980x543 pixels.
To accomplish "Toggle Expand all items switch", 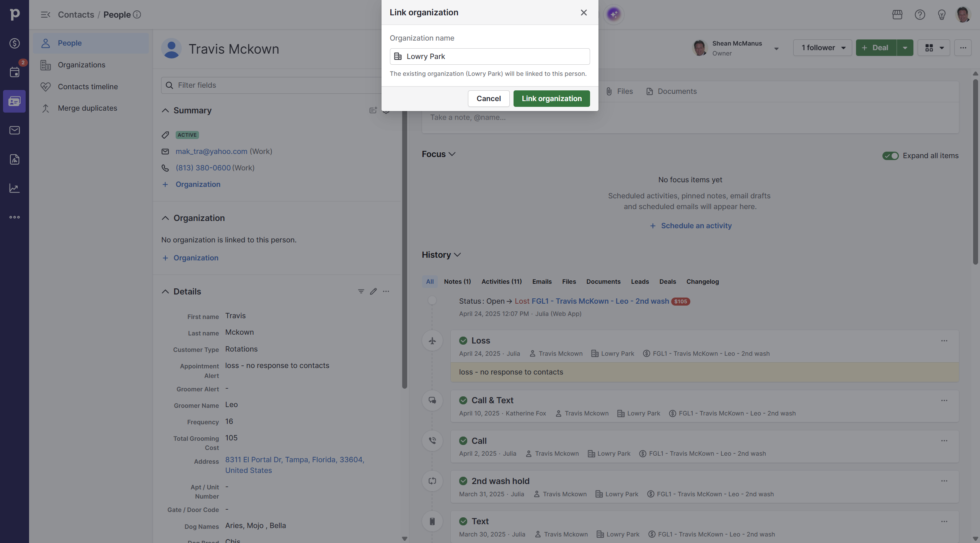I will [x=890, y=155].
